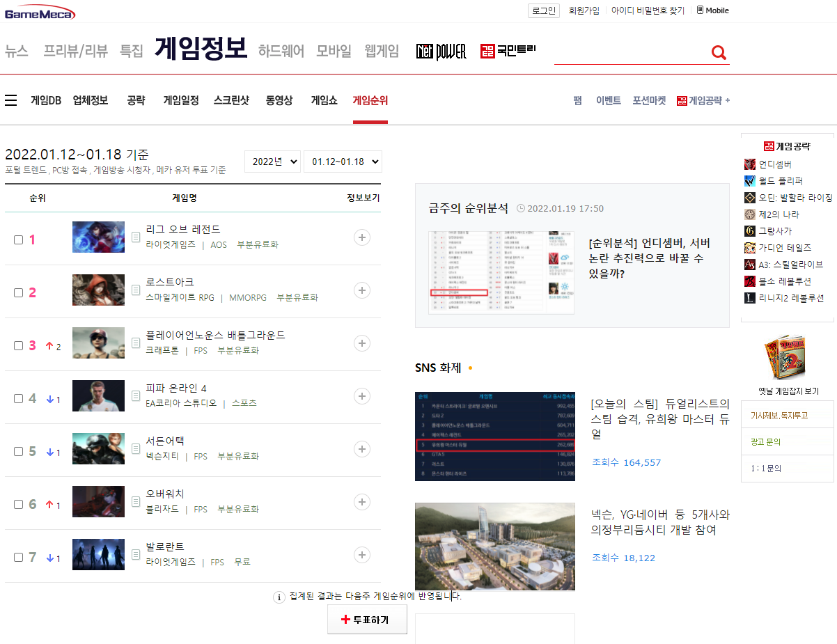Click the A3: 스틸얼라이브 icon

(x=750, y=265)
